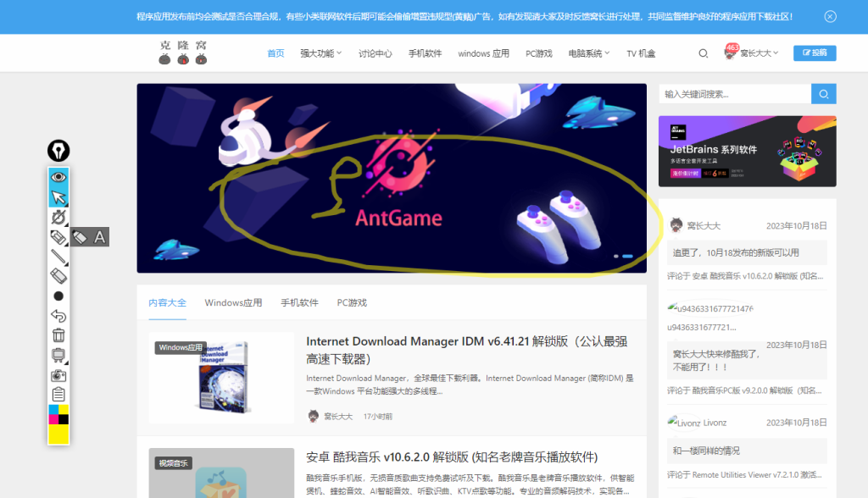Open the 酷我音乐 article thumbnail

click(221, 473)
